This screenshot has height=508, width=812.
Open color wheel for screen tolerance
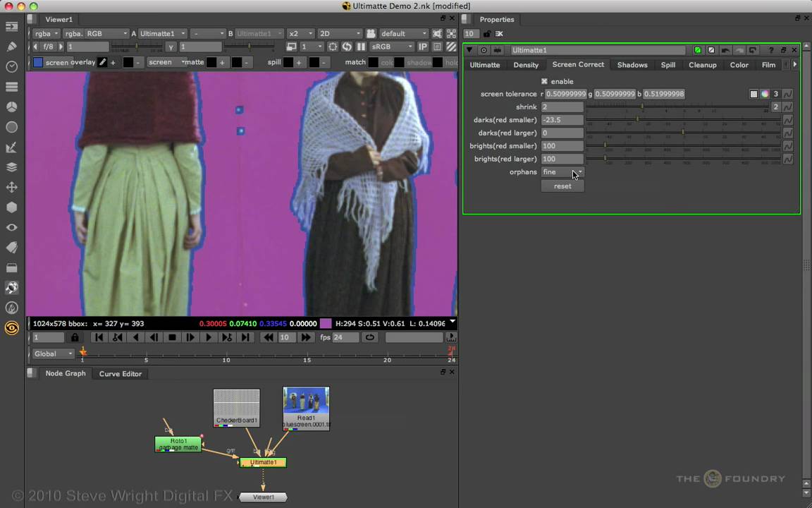pyautogui.click(x=765, y=94)
